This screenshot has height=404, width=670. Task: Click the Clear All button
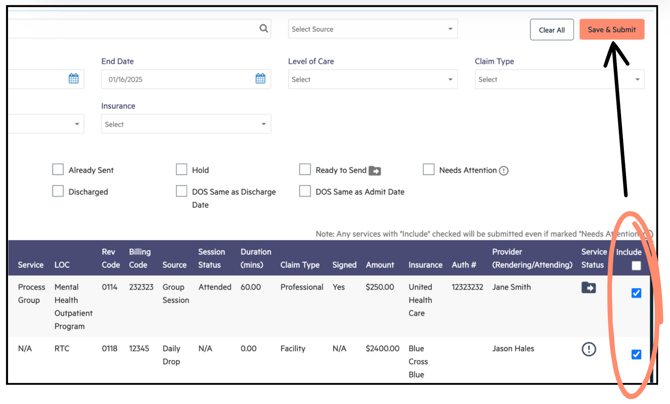pos(551,30)
